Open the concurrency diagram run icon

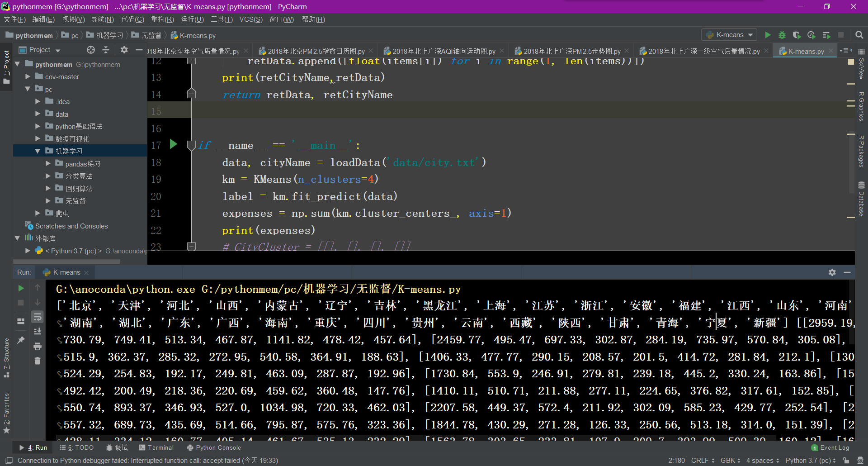pos(826,35)
